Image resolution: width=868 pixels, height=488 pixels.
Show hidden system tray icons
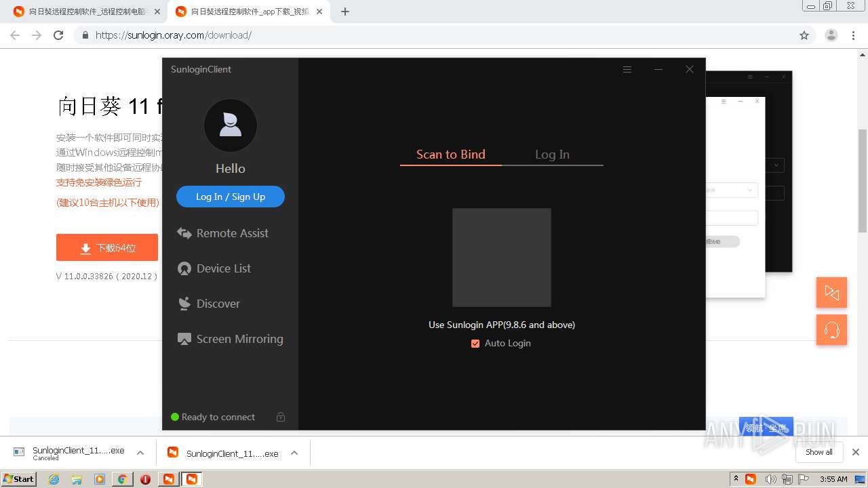[736, 479]
